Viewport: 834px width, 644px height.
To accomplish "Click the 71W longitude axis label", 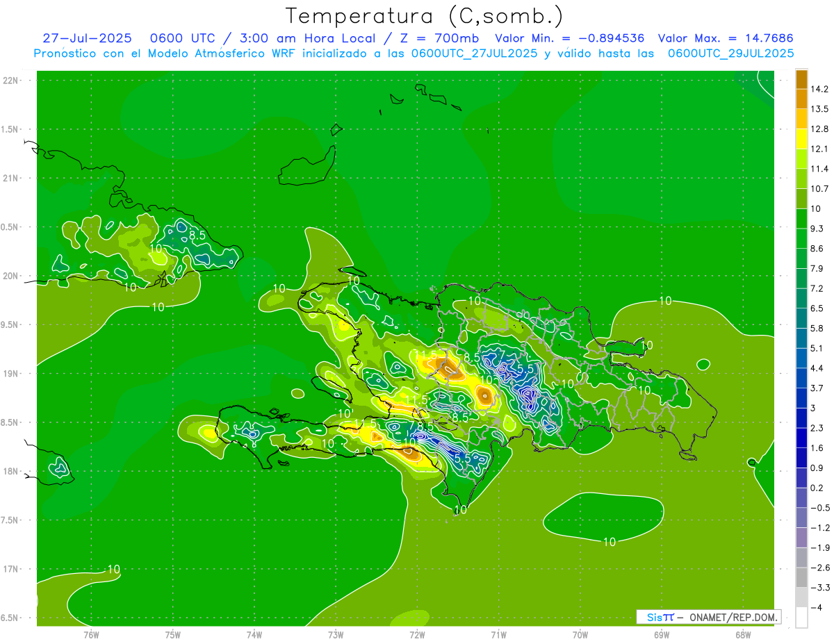I will point(498,635).
